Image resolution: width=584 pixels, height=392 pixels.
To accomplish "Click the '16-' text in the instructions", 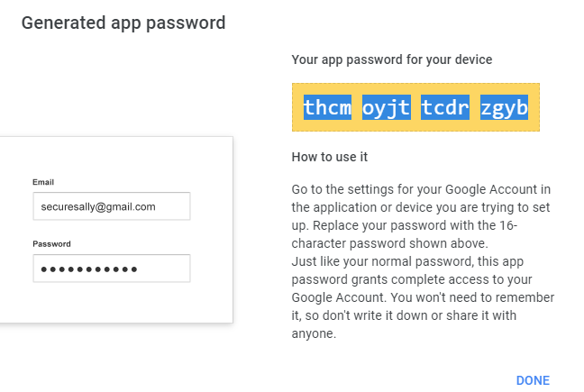I will click(507, 225).
